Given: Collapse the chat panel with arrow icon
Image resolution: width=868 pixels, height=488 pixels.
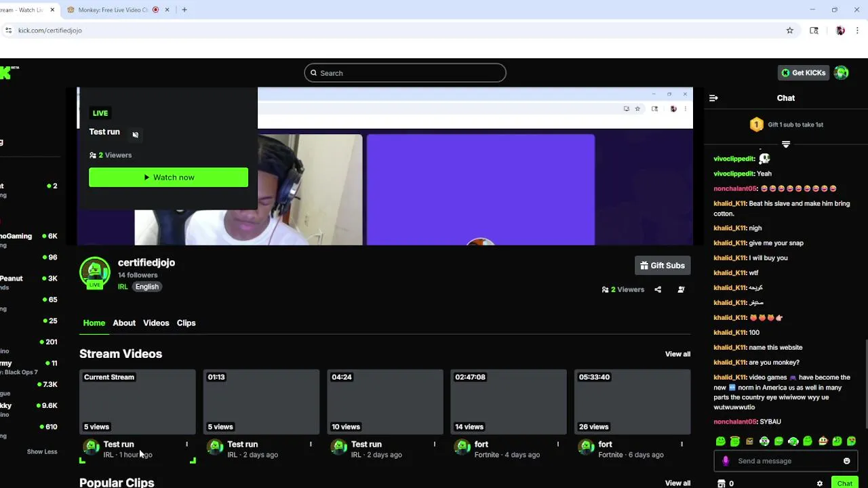Looking at the screenshot, I should [x=713, y=98].
